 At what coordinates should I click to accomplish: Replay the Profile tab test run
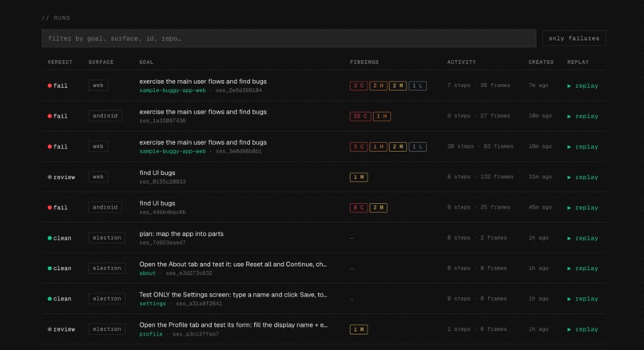(582, 329)
